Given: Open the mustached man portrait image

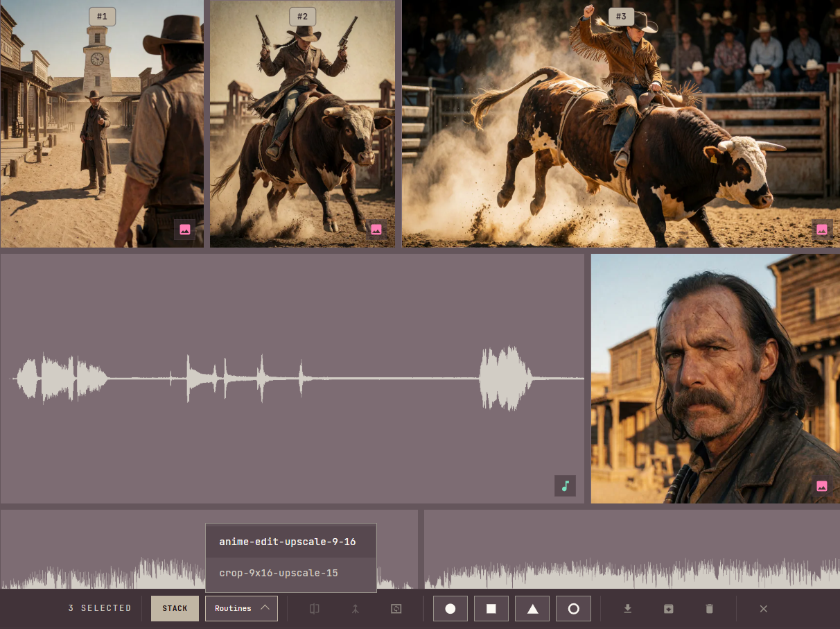Looking at the screenshot, I should (715, 379).
